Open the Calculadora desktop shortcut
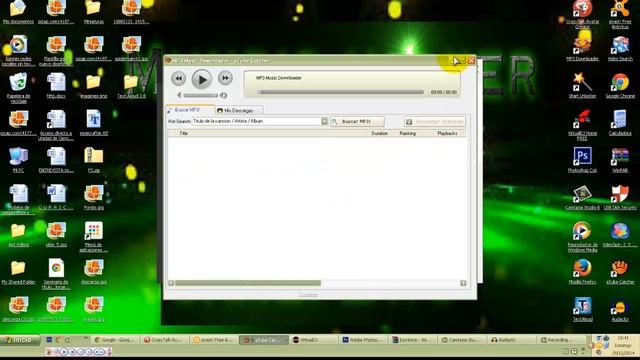Viewport: 640px width, 360px height. 620,122
